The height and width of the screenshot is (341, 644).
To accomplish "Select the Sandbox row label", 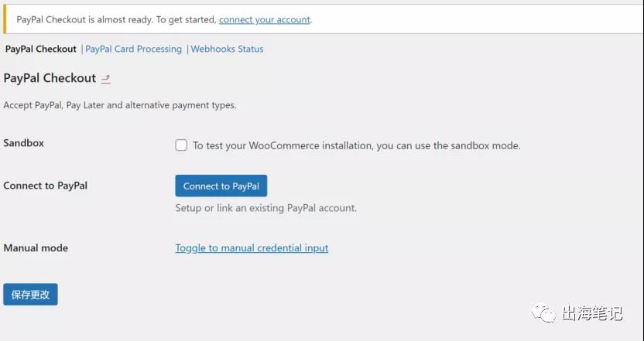I will 23,143.
